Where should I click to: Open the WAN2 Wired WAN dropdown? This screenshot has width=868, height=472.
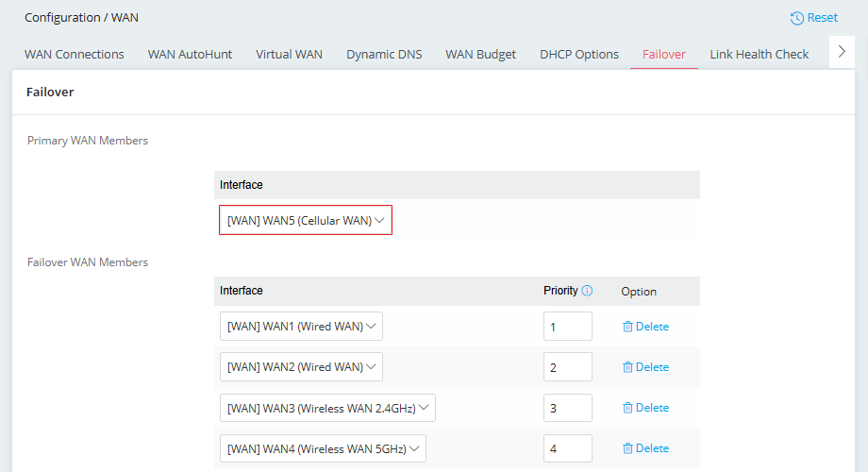coord(301,366)
